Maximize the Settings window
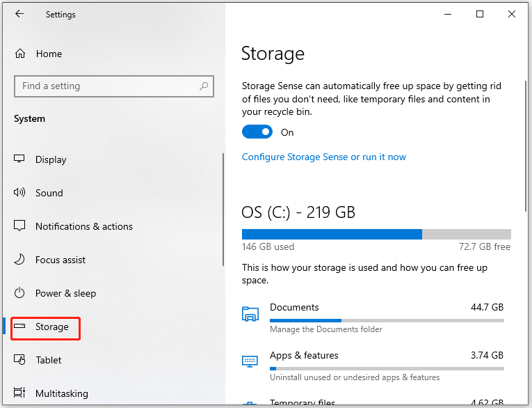The height and width of the screenshot is (408, 532). coord(480,14)
